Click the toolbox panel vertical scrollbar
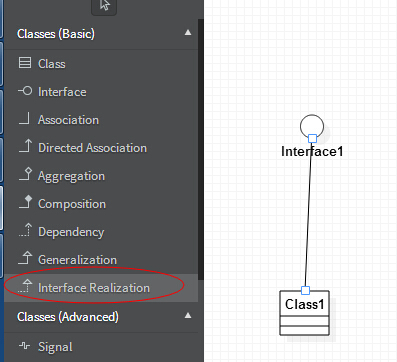 pyautogui.click(x=201, y=149)
